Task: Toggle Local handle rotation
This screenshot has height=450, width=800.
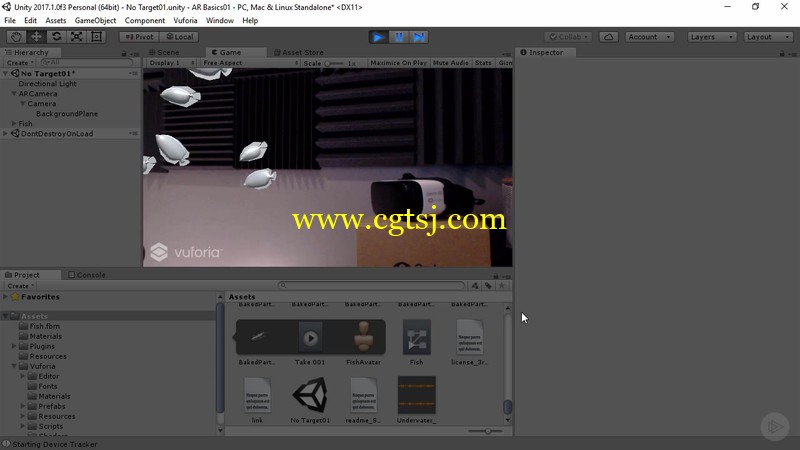Action: [x=180, y=37]
